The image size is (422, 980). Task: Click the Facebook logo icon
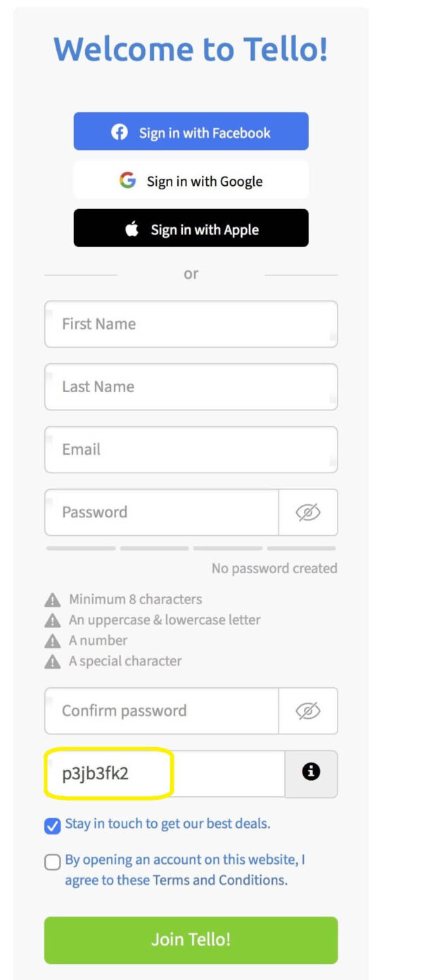pos(118,132)
